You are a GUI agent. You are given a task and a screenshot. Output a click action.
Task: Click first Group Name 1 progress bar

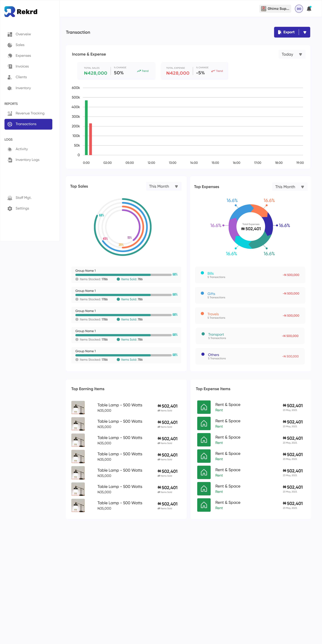123,275
